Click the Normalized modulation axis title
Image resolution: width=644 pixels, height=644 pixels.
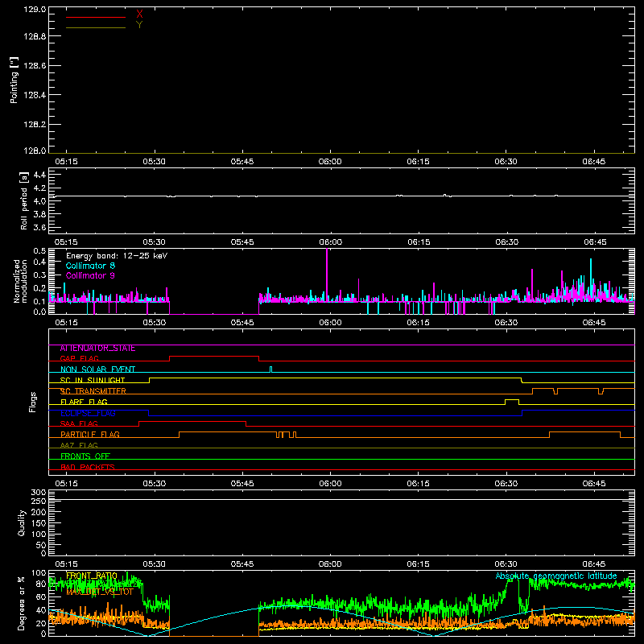pyautogui.click(x=20, y=281)
